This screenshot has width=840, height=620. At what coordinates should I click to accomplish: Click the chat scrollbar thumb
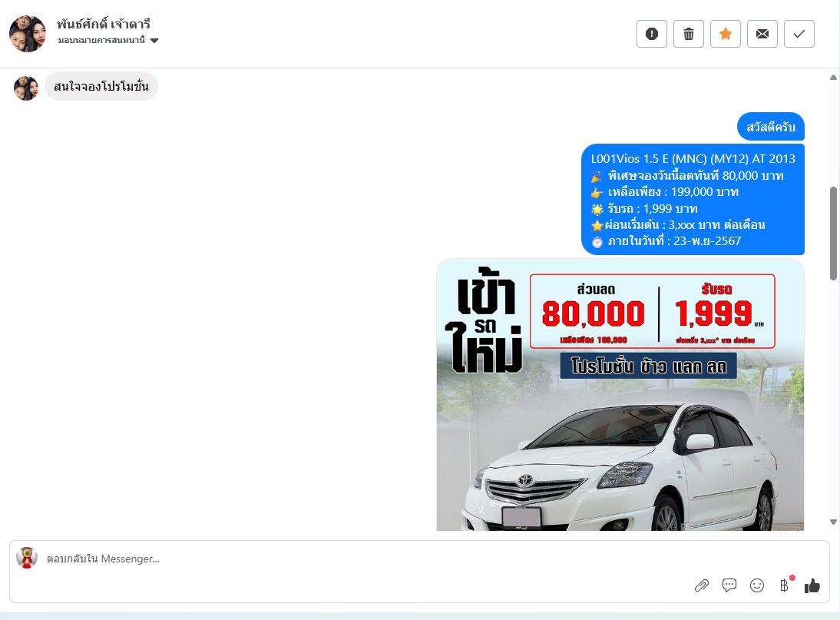(x=834, y=233)
